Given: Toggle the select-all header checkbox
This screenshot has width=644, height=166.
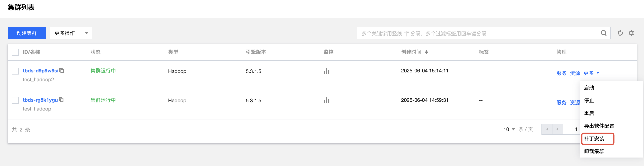Looking at the screenshot, I should (15, 52).
